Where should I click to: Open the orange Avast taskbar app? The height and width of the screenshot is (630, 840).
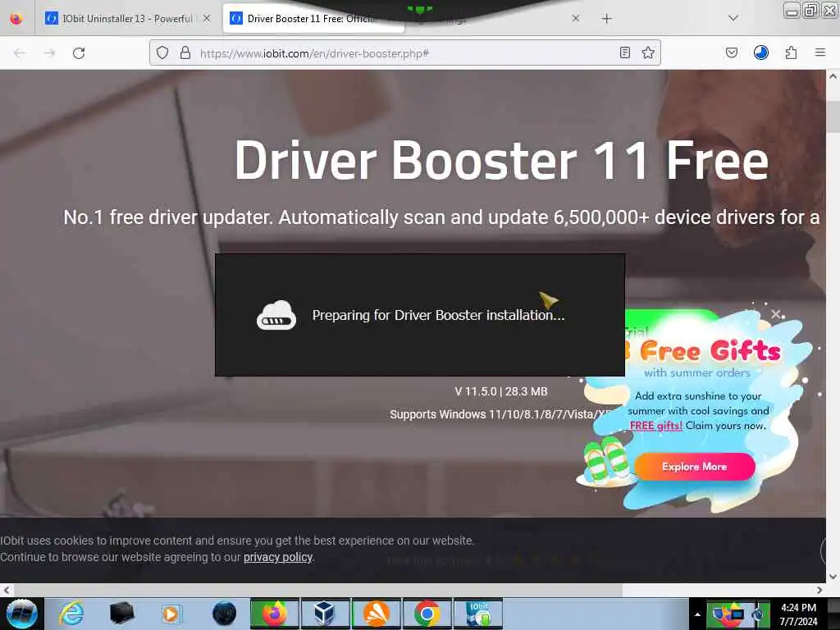(x=376, y=614)
